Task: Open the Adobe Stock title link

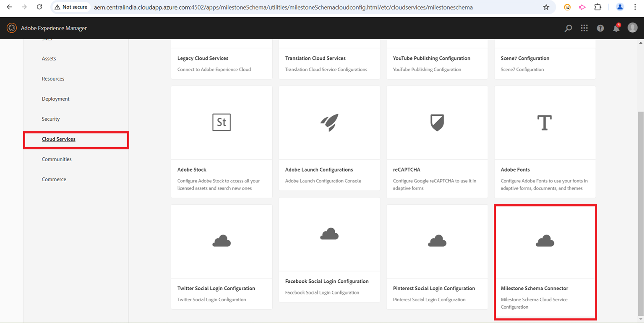Action: pos(192,170)
